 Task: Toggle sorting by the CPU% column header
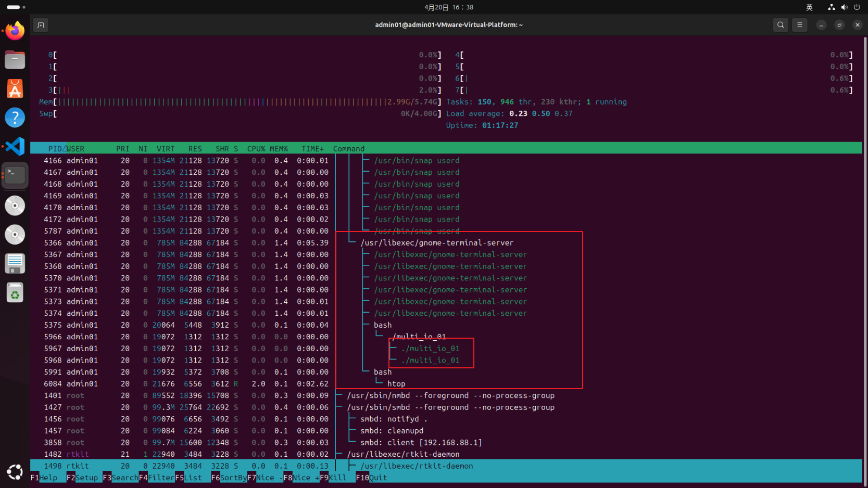coord(256,148)
